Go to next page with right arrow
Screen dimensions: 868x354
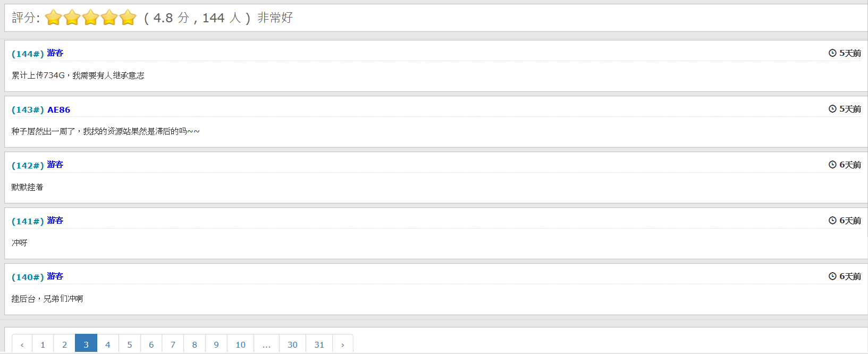coord(343,344)
